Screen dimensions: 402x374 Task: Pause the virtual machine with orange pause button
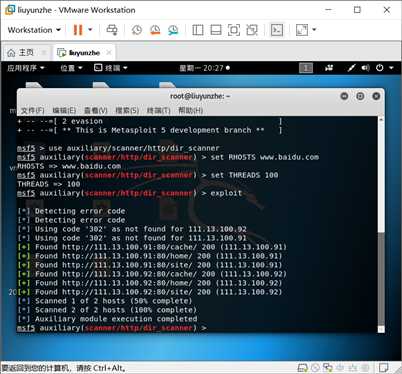78,30
